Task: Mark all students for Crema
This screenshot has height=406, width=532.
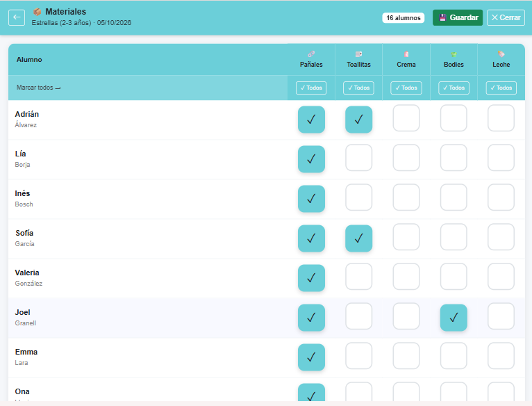Action: 406,88
